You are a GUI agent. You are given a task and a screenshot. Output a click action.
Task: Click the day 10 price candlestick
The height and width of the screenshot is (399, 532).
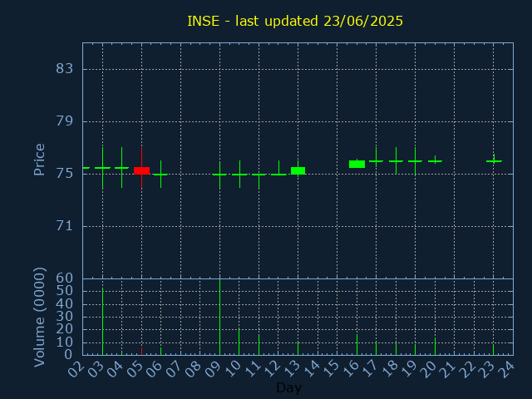tap(239, 175)
